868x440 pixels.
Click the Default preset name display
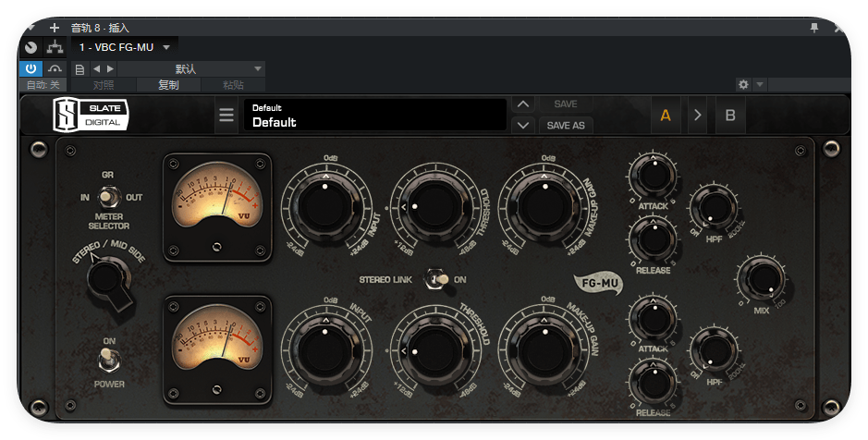pos(375,116)
